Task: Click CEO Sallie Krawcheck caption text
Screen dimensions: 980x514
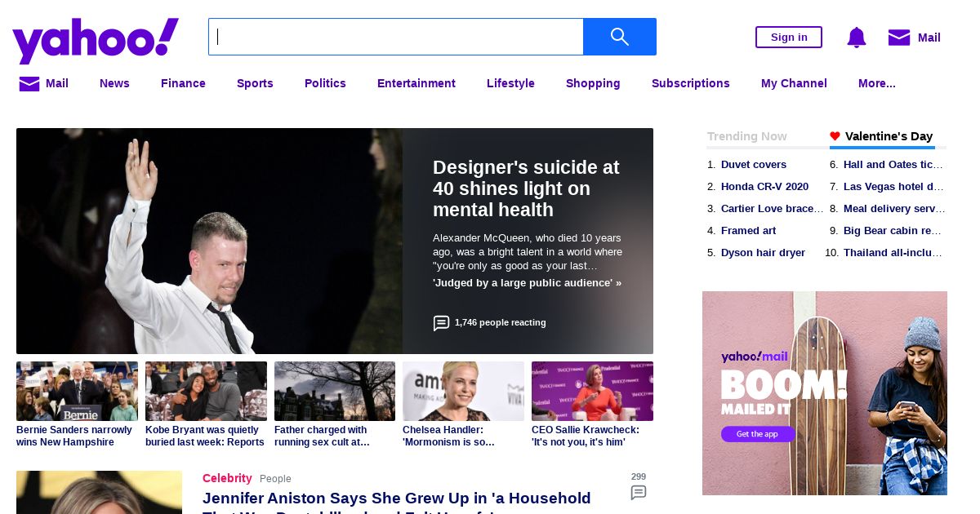Action: click(x=586, y=436)
